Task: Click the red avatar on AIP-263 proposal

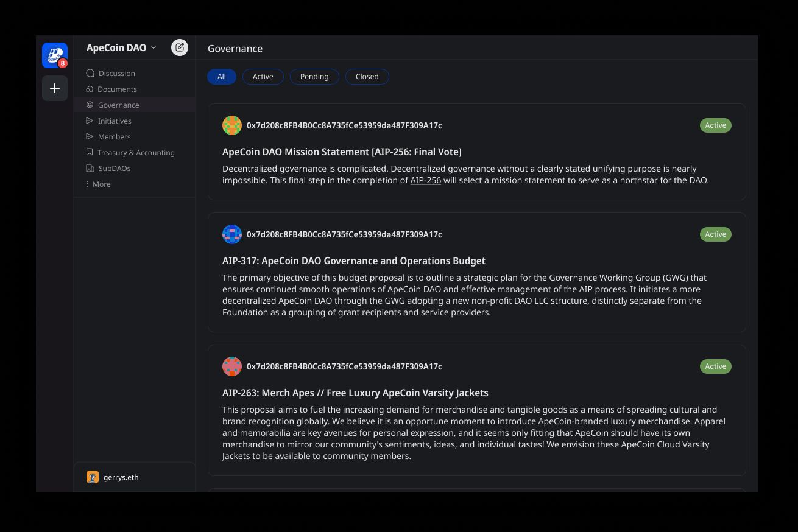Action: tap(232, 366)
